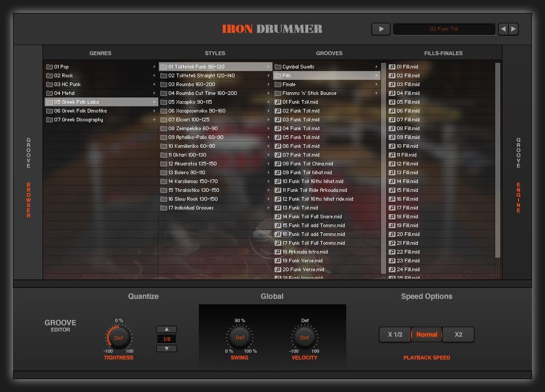Select the 16 Slow Rock 130-150 style
Viewport: 545px width, 392px height.
(x=215, y=199)
